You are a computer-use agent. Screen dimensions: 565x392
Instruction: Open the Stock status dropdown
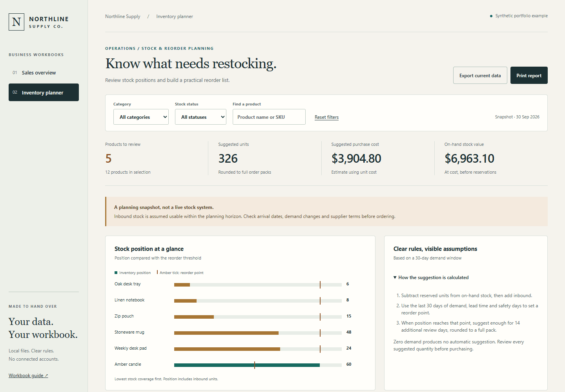[200, 117]
